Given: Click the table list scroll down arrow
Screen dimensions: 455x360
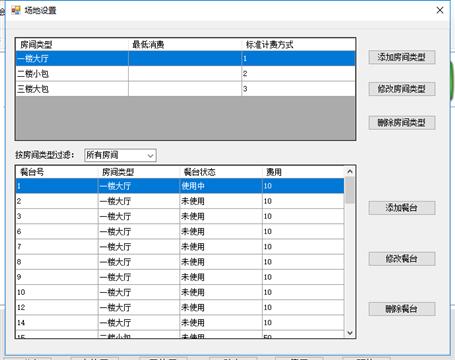Looking at the screenshot, I should tap(350, 333).
